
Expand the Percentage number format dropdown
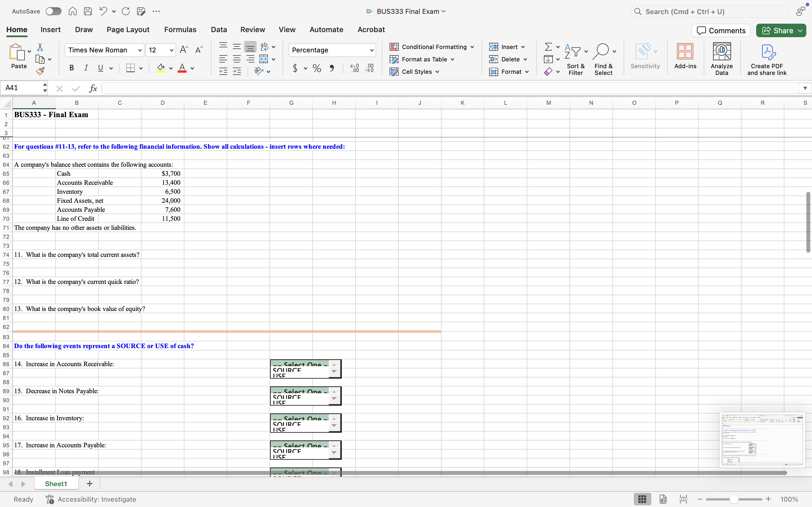pos(371,50)
